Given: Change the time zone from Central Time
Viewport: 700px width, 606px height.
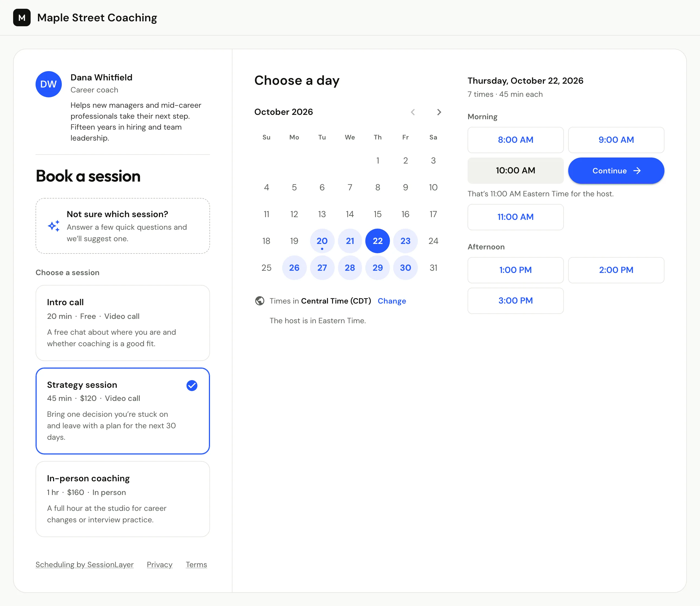Looking at the screenshot, I should coord(392,301).
